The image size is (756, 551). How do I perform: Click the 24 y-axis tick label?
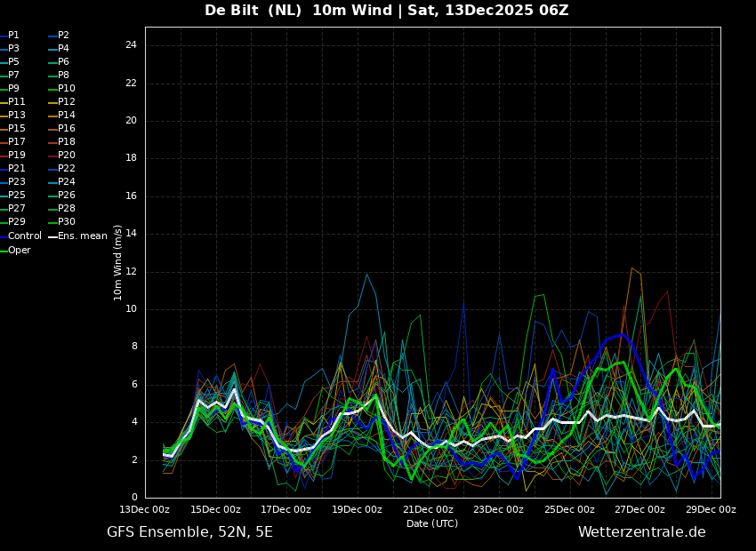(131, 45)
